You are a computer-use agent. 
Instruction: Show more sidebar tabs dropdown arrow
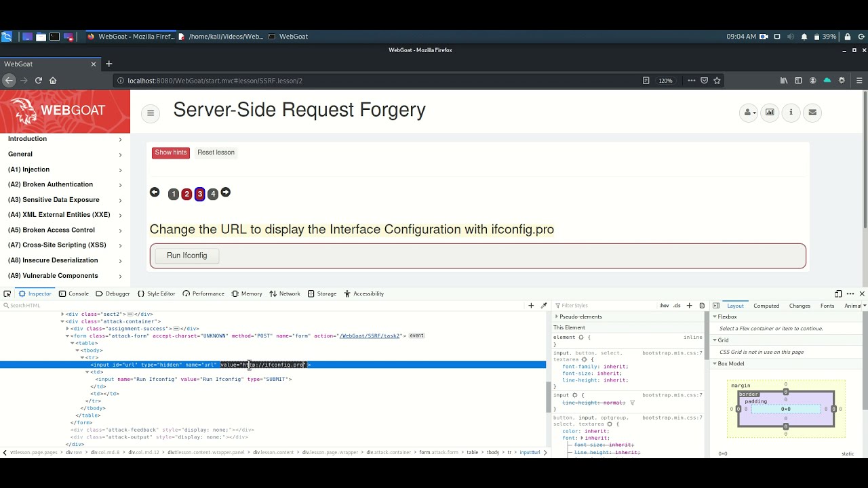pyautogui.click(x=864, y=306)
